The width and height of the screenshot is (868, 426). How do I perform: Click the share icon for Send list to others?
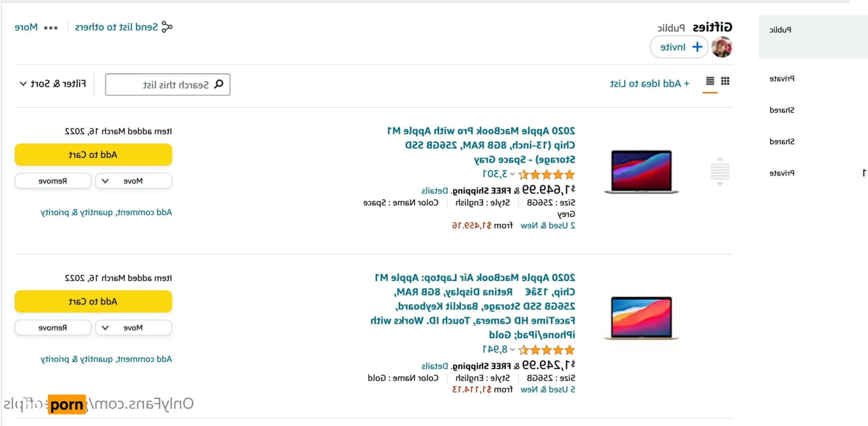coord(167,27)
